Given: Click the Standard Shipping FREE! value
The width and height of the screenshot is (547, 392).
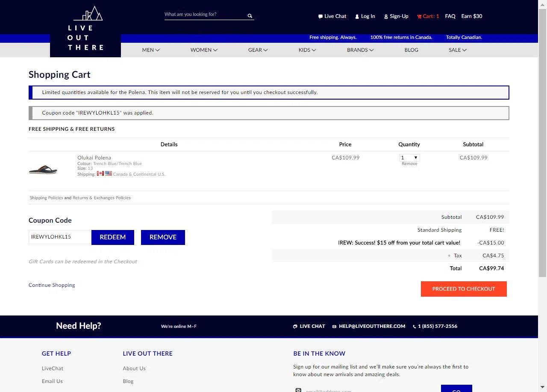Looking at the screenshot, I should [x=497, y=230].
